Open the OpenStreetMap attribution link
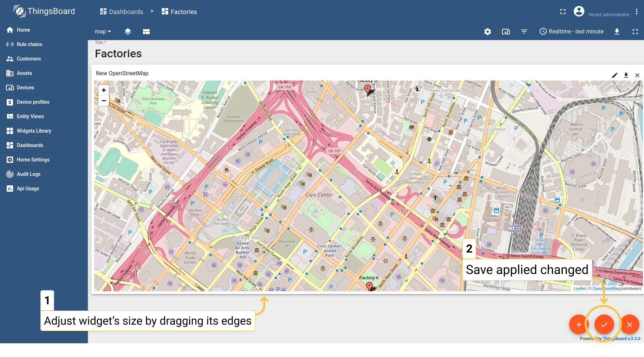 tap(606, 288)
